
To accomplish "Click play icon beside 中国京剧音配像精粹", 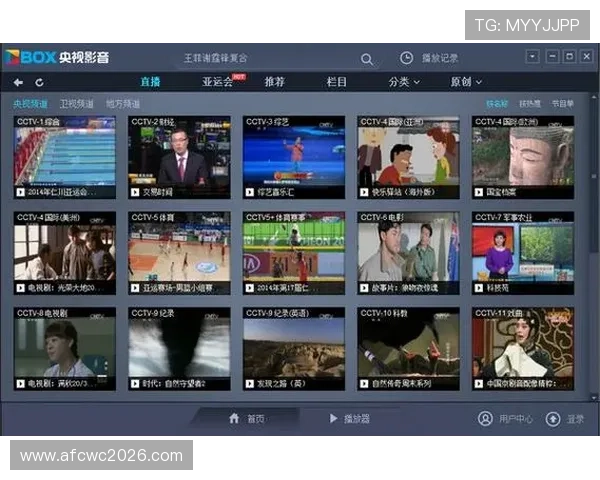I will pyautogui.click(x=478, y=384).
